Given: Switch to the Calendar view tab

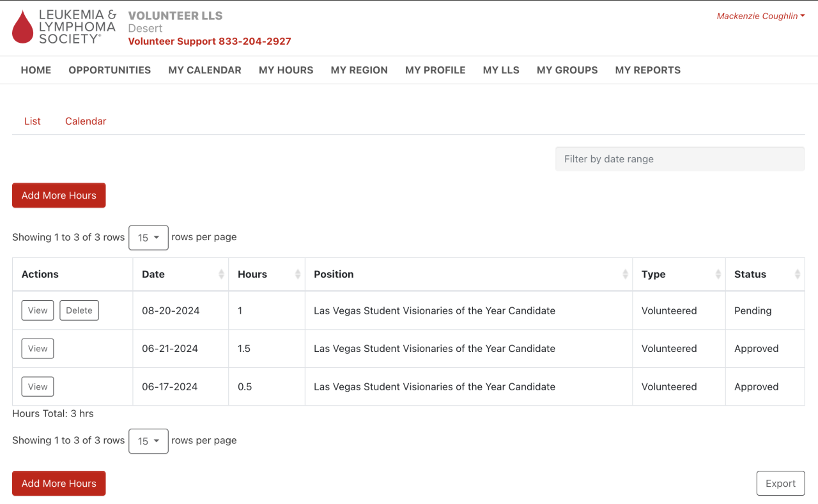Looking at the screenshot, I should [86, 121].
